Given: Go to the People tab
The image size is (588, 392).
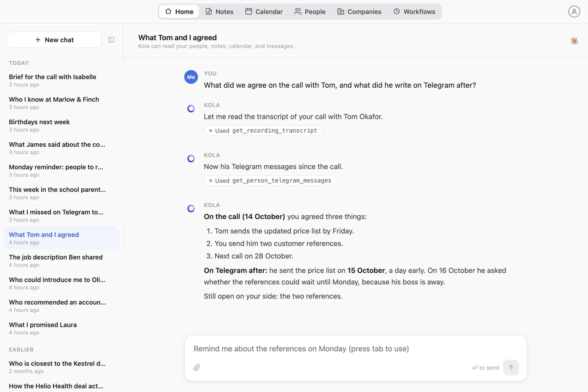Looking at the screenshot, I should coord(310,12).
